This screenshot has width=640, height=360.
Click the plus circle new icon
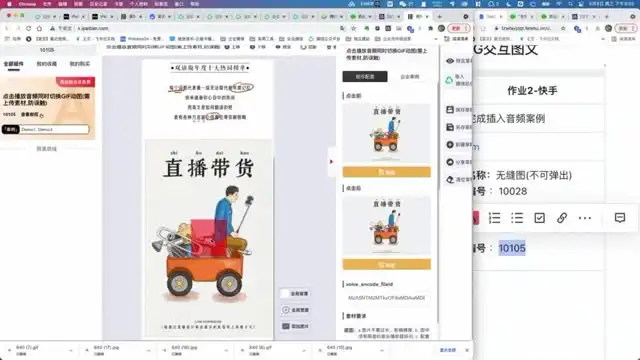[x=450, y=144]
